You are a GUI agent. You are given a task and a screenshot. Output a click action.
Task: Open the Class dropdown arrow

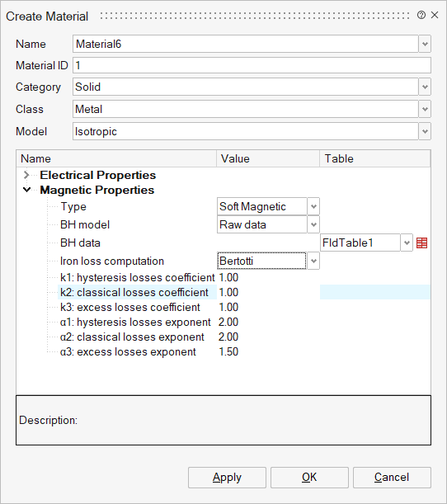point(425,109)
